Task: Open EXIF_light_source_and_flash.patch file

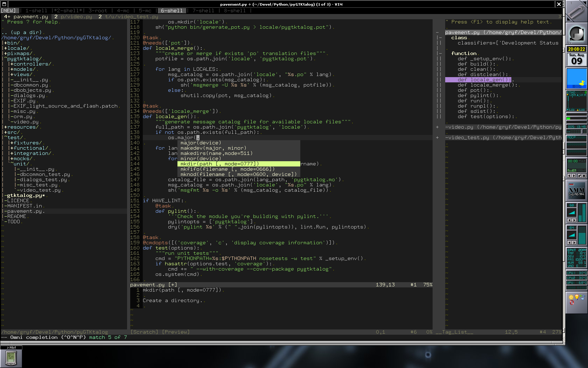Action: [65, 106]
